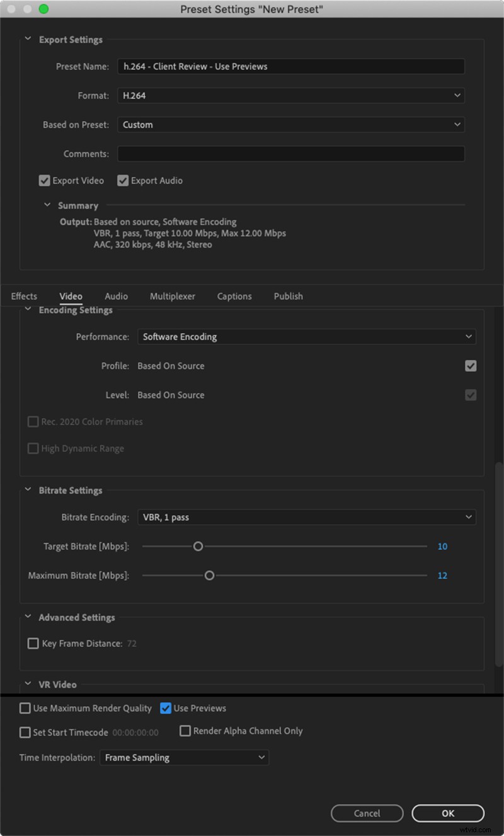
Task: Change the Bitrate Encoding selection
Action: point(307,516)
